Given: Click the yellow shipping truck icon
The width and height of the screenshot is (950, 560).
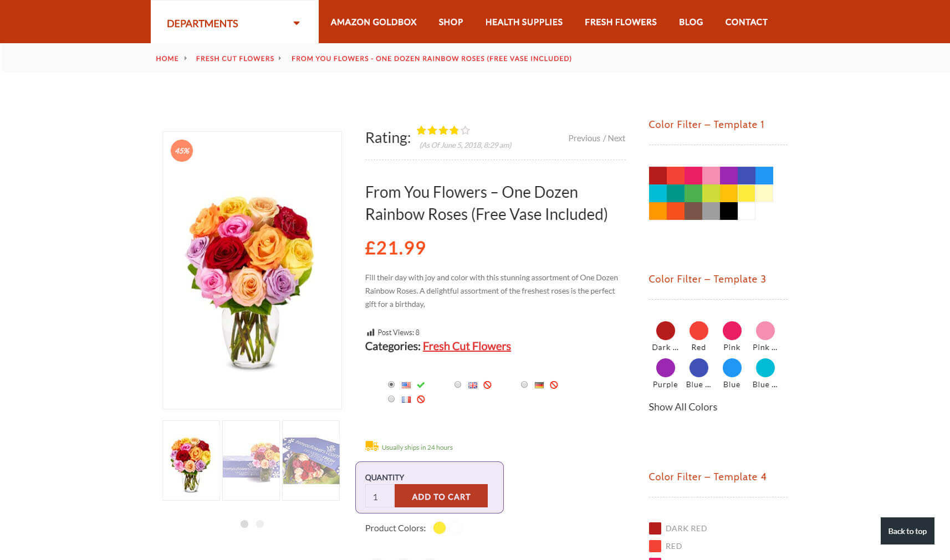Looking at the screenshot, I should [x=372, y=446].
